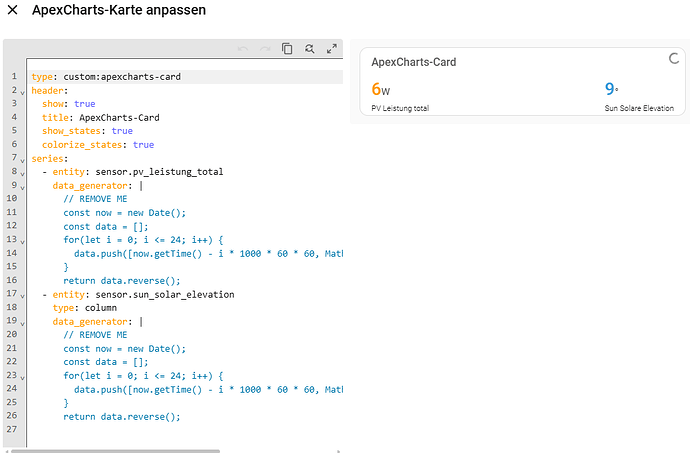Click the 'type: column' line
Screen dimensions: 690x453
click(x=85, y=308)
